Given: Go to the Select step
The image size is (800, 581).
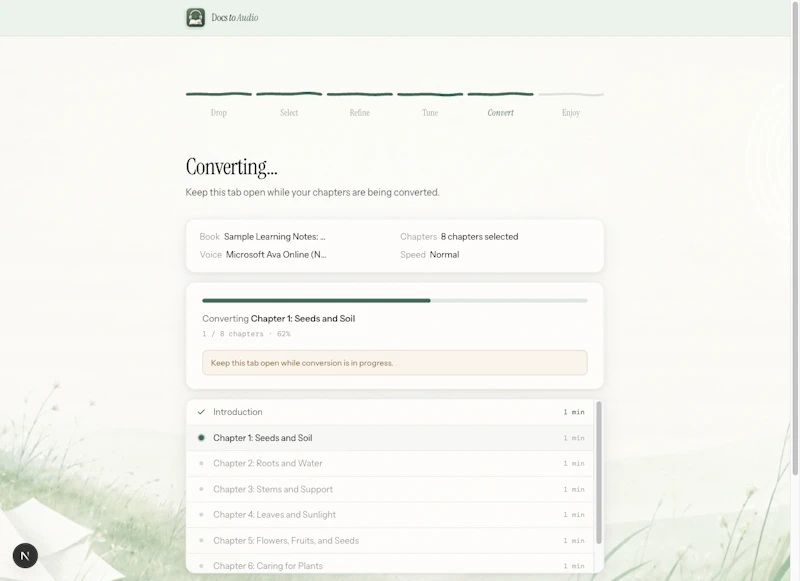Looking at the screenshot, I should coord(289,113).
